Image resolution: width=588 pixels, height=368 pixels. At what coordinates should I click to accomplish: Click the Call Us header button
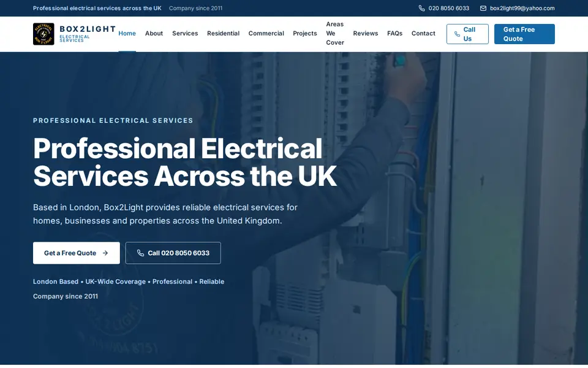click(467, 34)
